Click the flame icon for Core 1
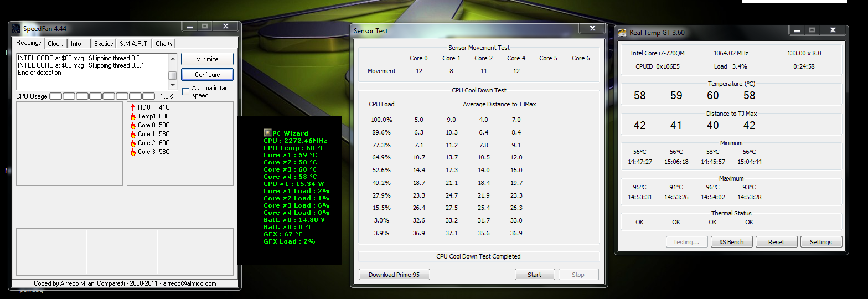 pyautogui.click(x=133, y=134)
